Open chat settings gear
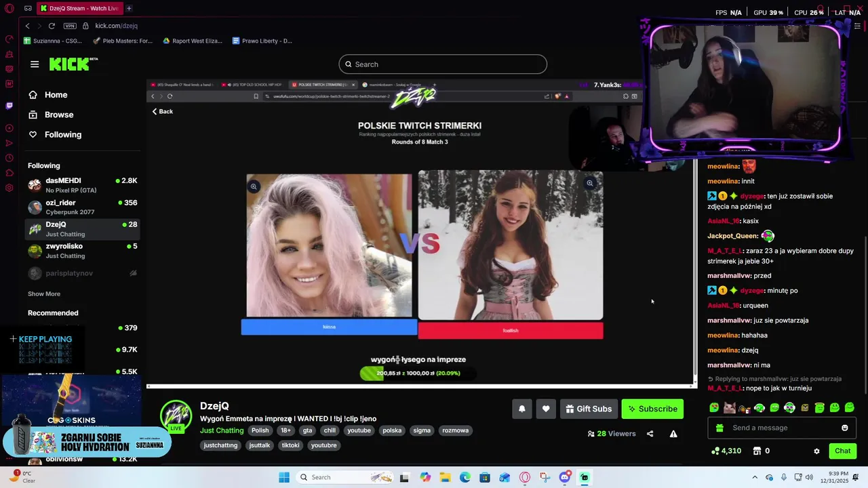The height and width of the screenshot is (488, 868). [816, 451]
